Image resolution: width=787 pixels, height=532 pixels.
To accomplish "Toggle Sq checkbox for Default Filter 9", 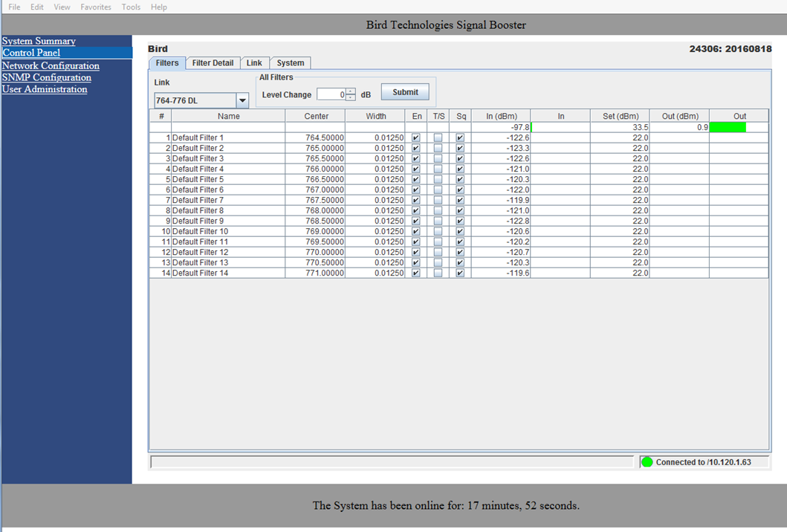I will (460, 221).
